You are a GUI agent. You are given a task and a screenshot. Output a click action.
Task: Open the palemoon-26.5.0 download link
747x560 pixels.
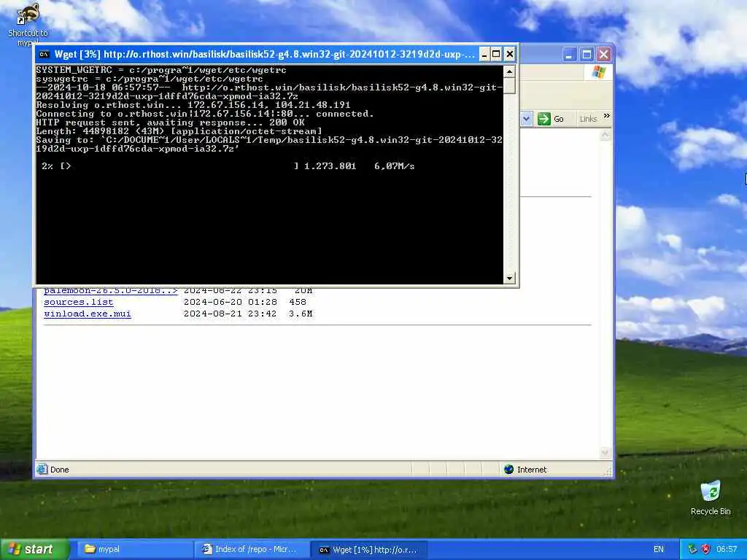click(x=111, y=290)
